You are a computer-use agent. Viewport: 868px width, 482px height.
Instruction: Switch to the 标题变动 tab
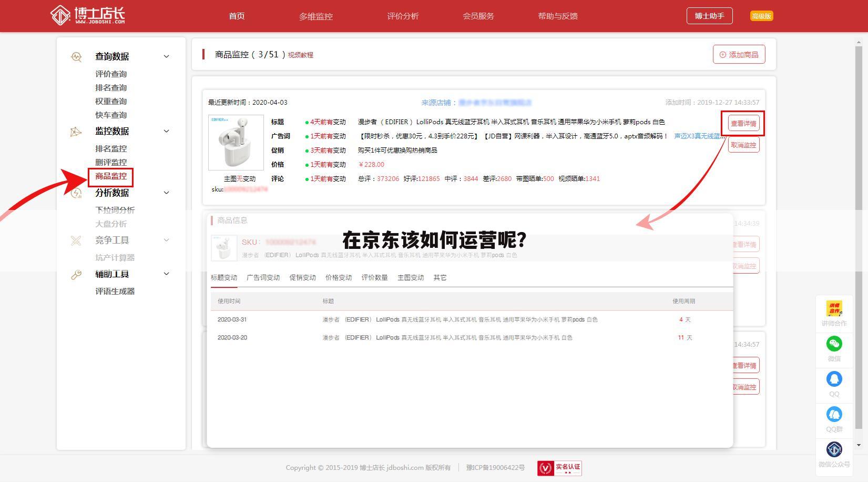coord(224,277)
